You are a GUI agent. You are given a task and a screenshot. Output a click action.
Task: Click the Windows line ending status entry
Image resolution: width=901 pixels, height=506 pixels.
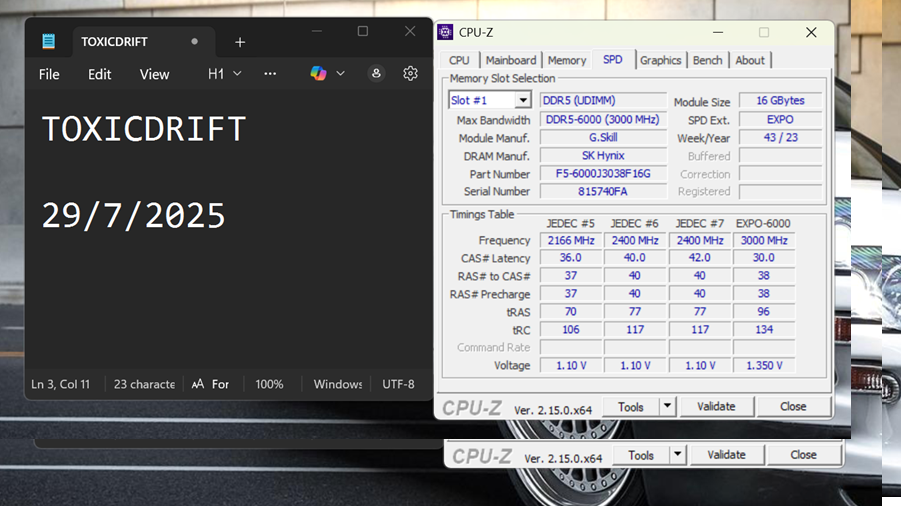tap(338, 384)
